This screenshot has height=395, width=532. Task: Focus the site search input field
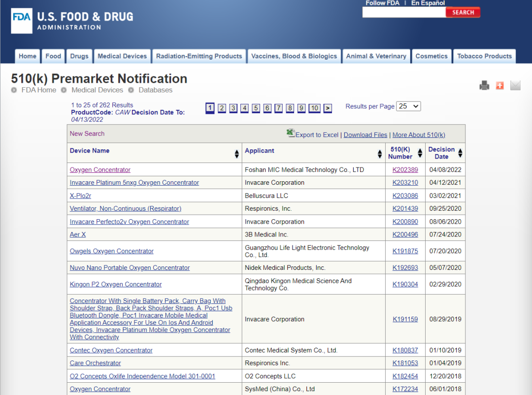[x=404, y=12]
